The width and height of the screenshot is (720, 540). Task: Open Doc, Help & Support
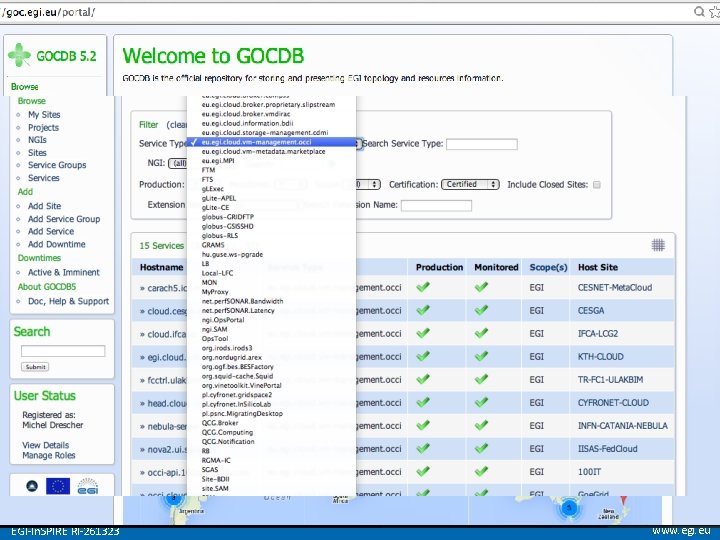(68, 301)
